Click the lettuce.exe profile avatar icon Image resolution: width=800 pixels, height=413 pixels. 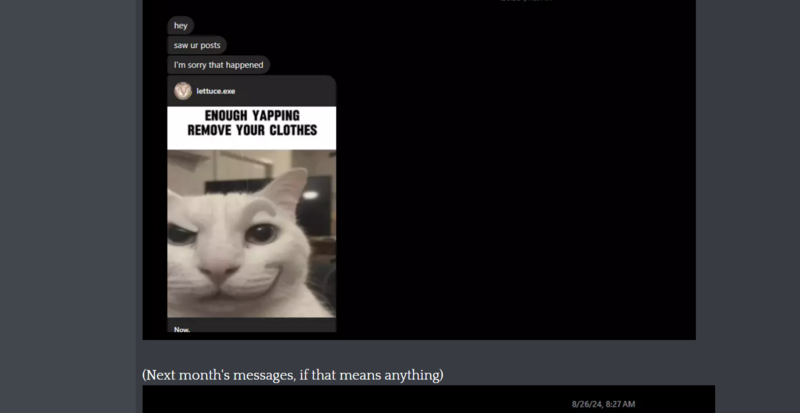(182, 91)
